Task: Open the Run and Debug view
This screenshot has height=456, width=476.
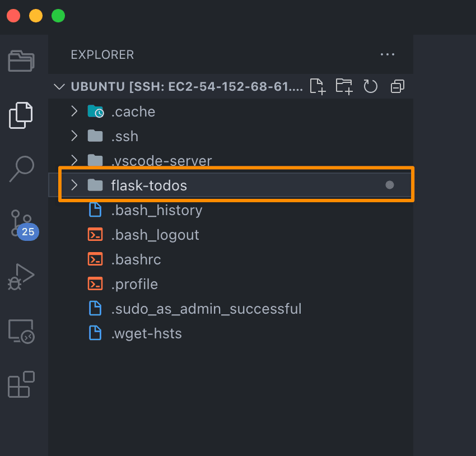Action: click(21, 277)
